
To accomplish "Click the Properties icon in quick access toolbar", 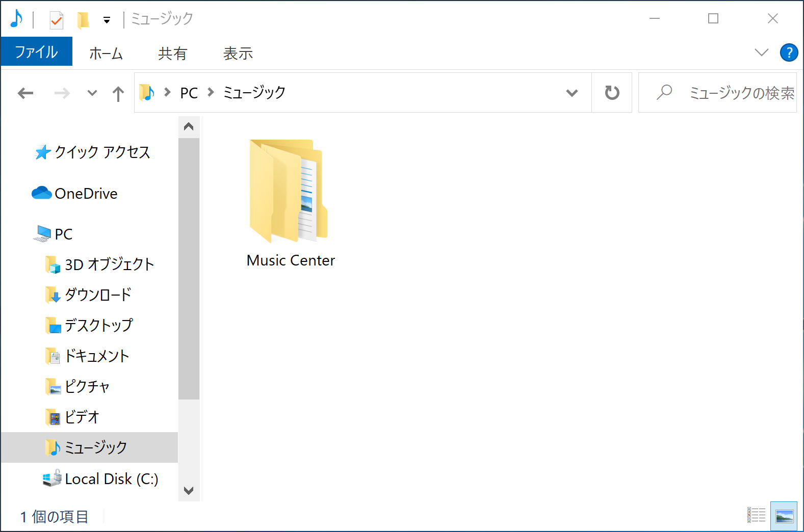I will [56, 20].
